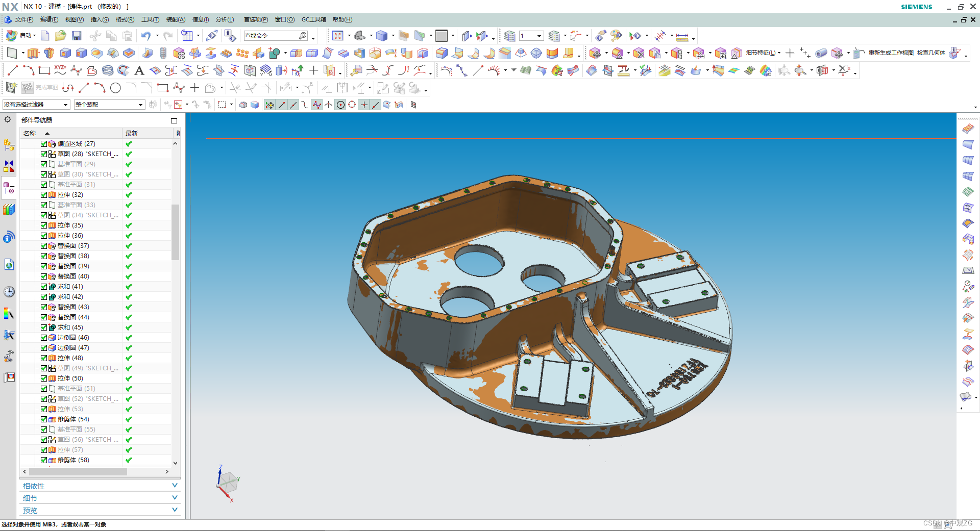This screenshot has height=531, width=980.
Task: Select the Datum Plane tool
Action: coord(12,53)
